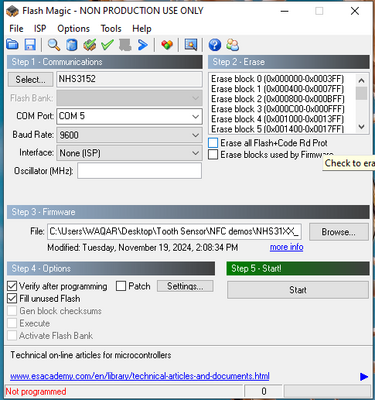Click the Activate Flash Bank checkbox
The image size is (375, 400).
[12, 335]
